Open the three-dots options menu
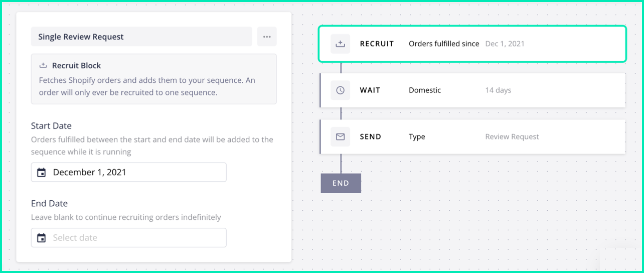The width and height of the screenshot is (644, 273). click(267, 37)
